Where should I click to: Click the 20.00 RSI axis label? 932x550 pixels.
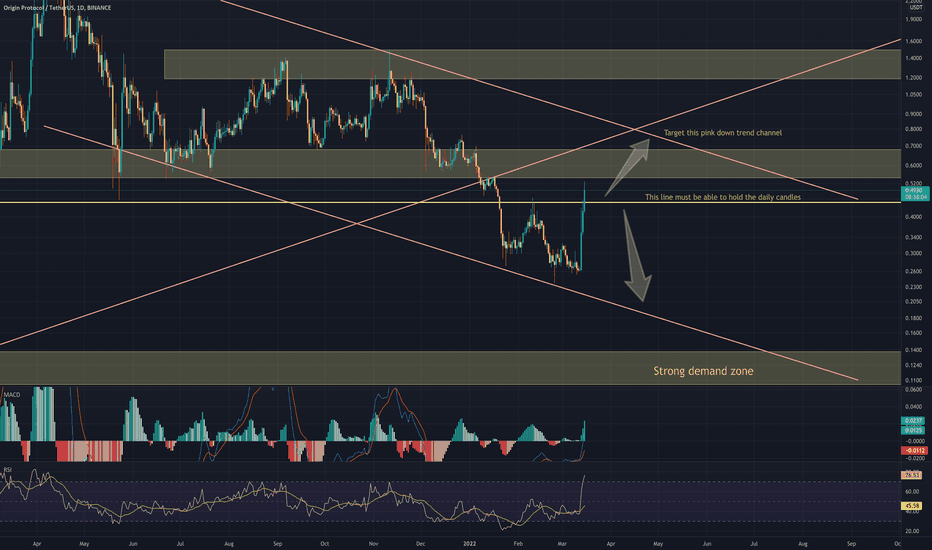coord(912,532)
